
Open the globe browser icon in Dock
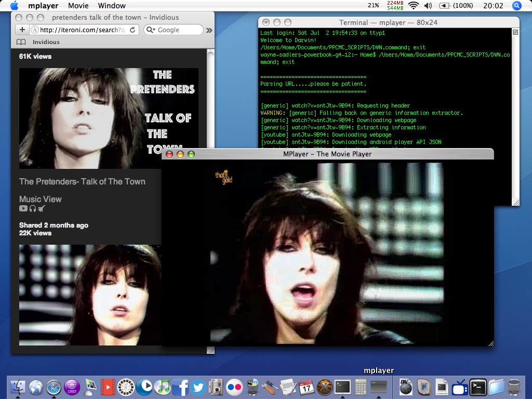[36, 387]
